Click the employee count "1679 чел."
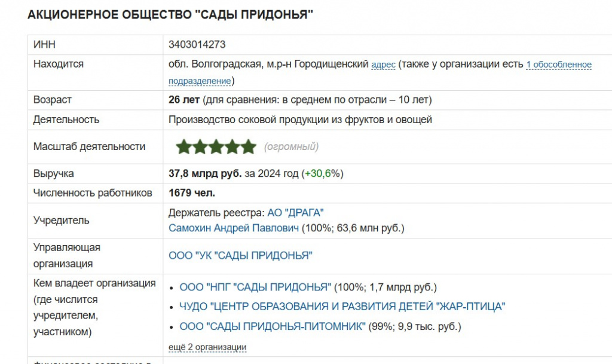 192,193
